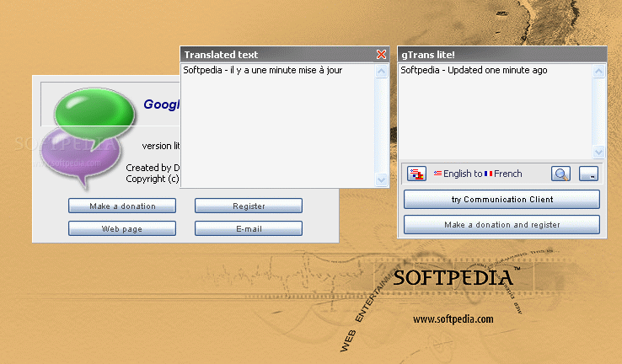Screen dimensions: 622x364
Task: Click the 'gTrans lite!' title bar
Action: point(501,54)
